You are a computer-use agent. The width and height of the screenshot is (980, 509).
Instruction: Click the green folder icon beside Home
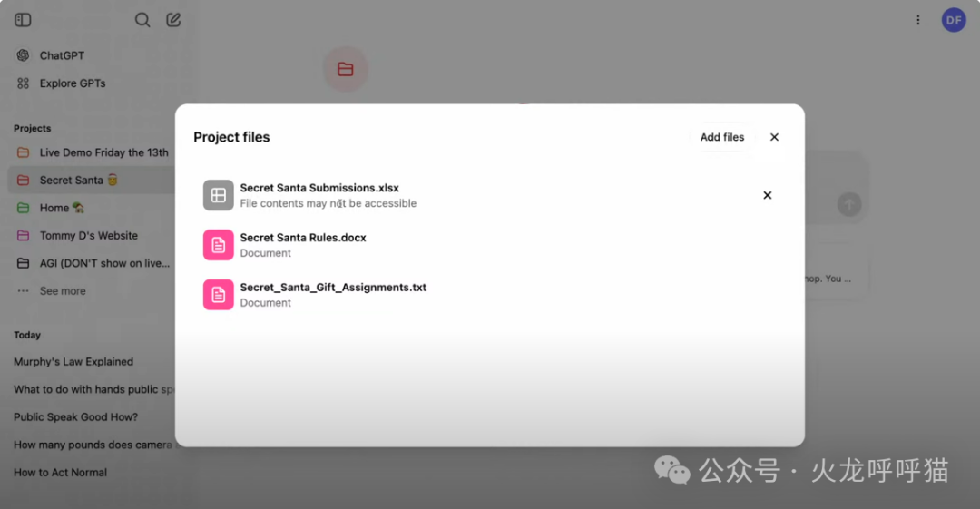click(23, 208)
